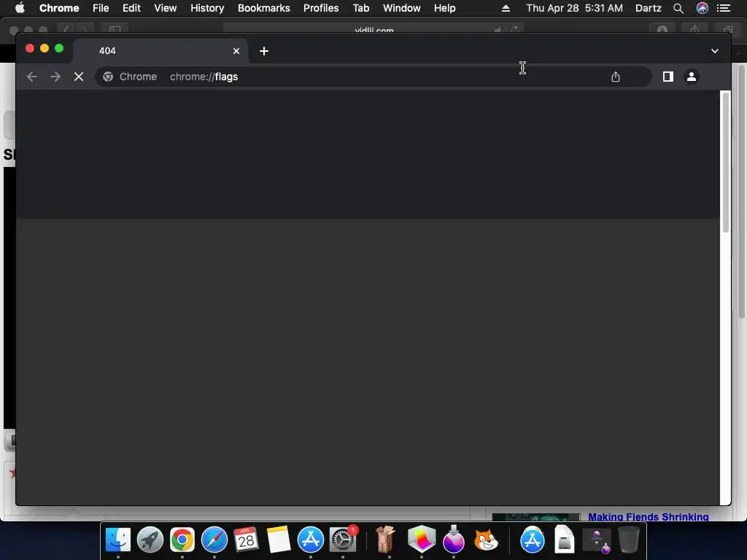747x560 pixels.
Task: Open the Help menu
Action: point(444,8)
